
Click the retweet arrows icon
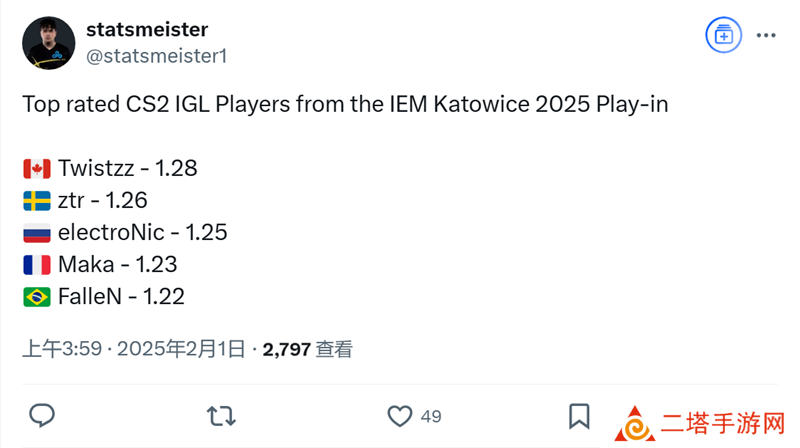[x=221, y=416]
